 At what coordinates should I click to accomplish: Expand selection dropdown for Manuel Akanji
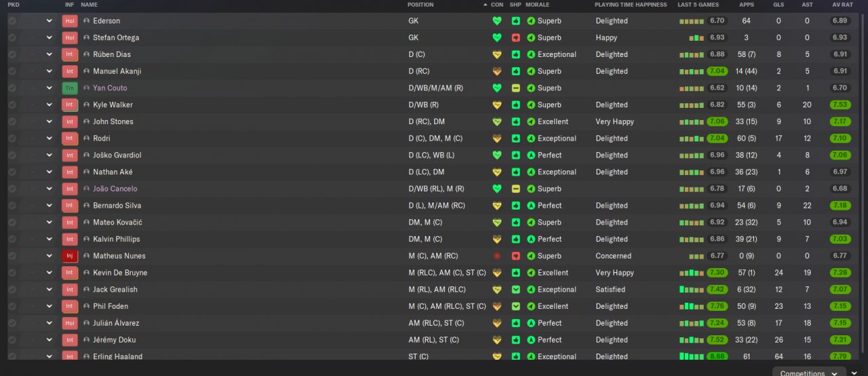click(49, 71)
